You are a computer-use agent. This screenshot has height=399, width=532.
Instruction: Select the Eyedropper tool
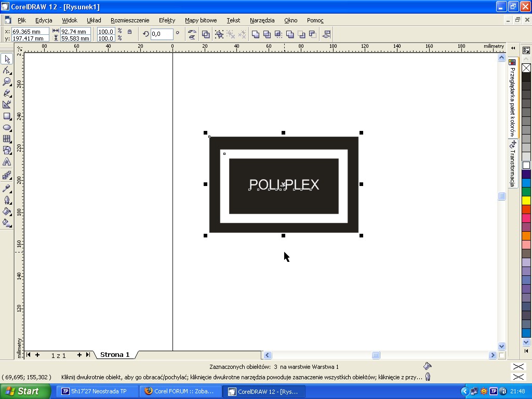[7, 188]
